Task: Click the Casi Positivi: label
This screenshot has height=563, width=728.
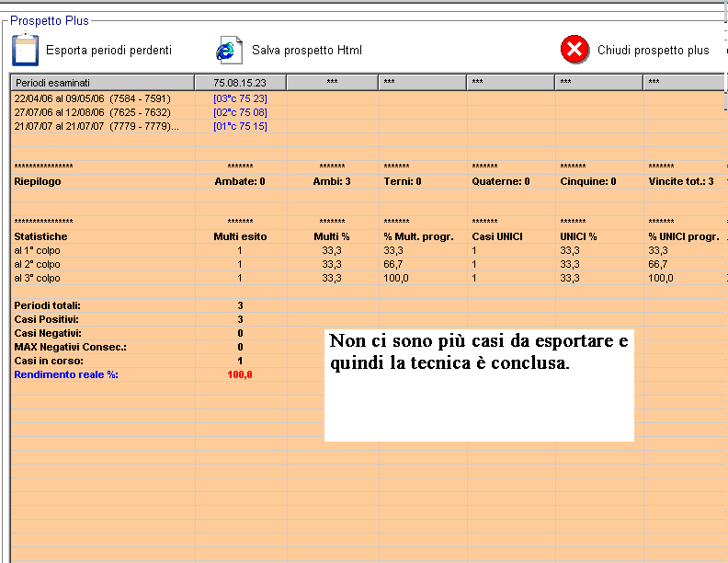Action: (47, 319)
